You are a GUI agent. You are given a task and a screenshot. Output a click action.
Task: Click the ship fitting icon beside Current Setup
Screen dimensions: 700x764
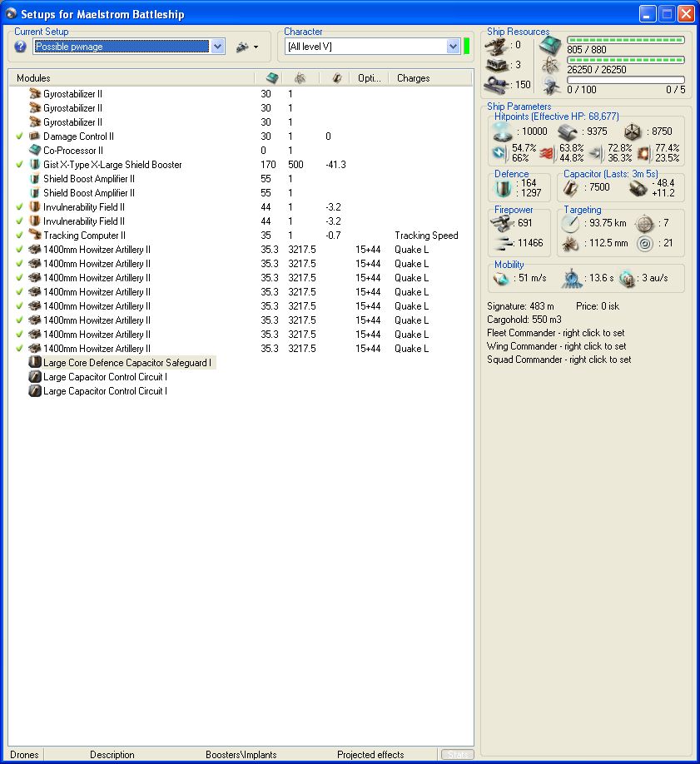[242, 47]
